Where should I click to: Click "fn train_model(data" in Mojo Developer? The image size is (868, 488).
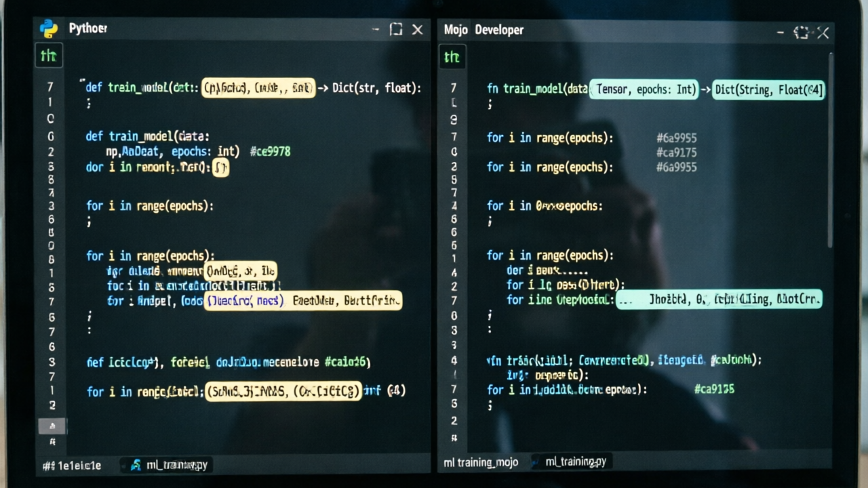coord(538,89)
